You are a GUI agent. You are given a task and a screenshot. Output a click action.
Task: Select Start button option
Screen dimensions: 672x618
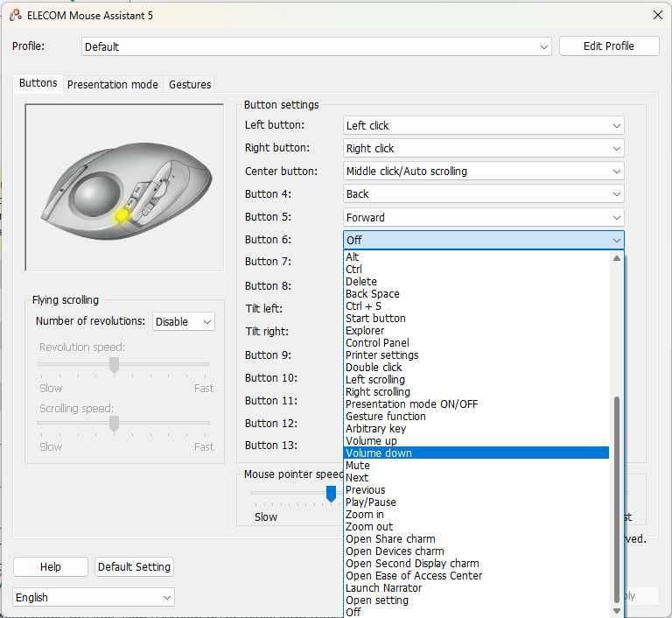coord(477,319)
